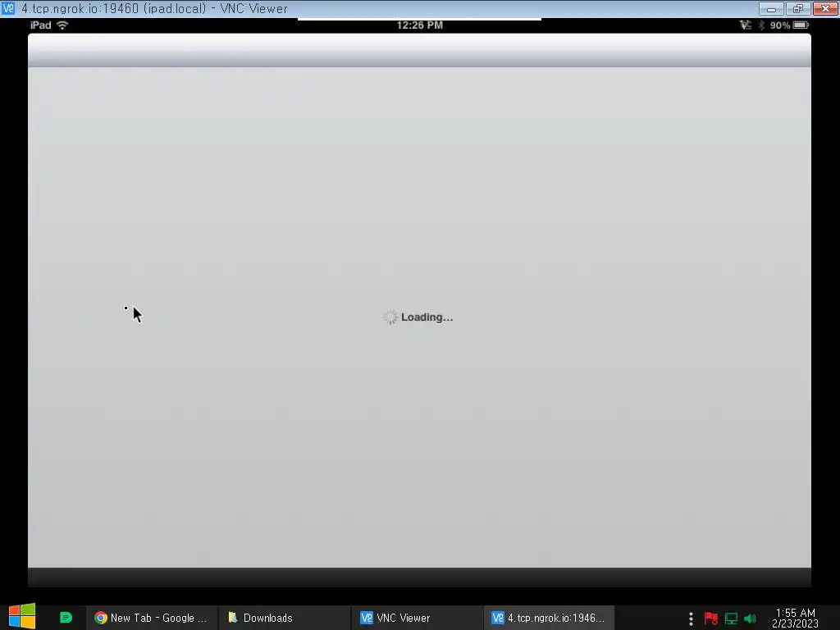Open the Windows Start menu
Image resolution: width=840 pixels, height=630 pixels.
(22, 617)
